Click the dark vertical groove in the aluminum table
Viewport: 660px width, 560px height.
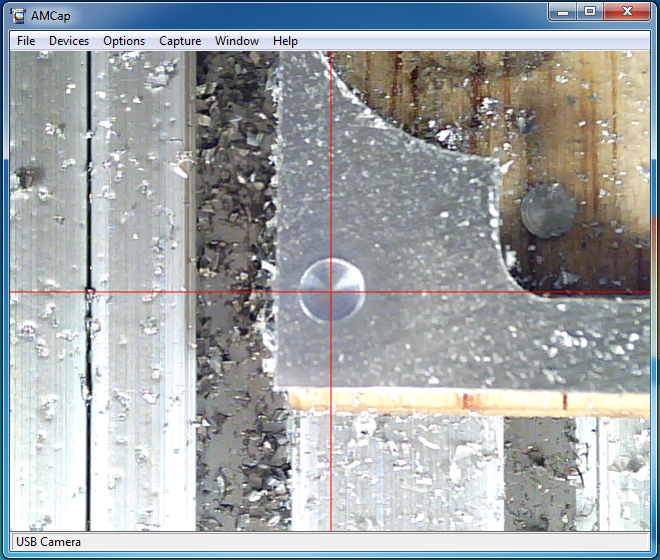88,200
